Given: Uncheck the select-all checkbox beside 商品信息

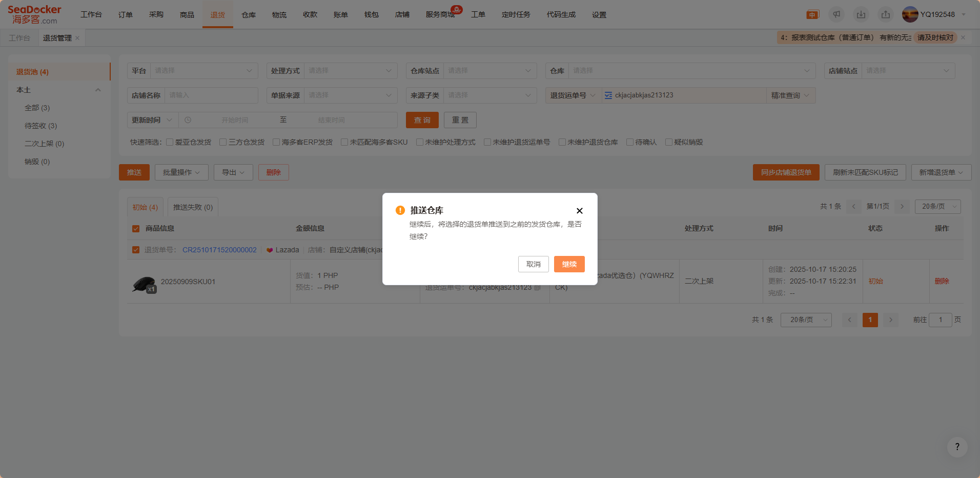Looking at the screenshot, I should pyautogui.click(x=136, y=229).
